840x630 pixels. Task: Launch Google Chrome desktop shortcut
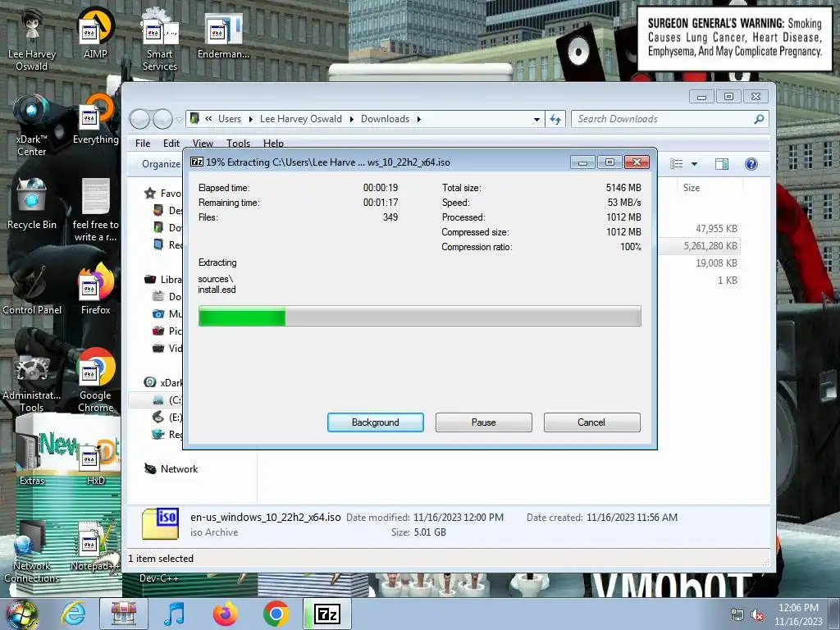[x=95, y=381]
